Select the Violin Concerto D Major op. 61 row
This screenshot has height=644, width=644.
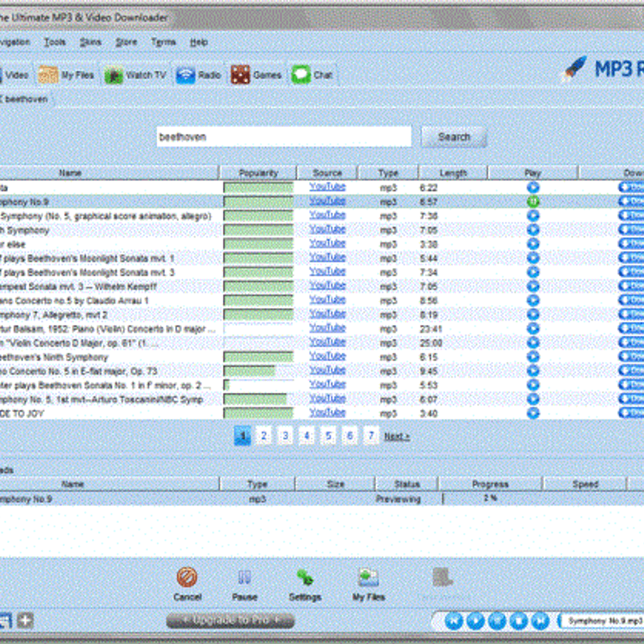click(322, 343)
